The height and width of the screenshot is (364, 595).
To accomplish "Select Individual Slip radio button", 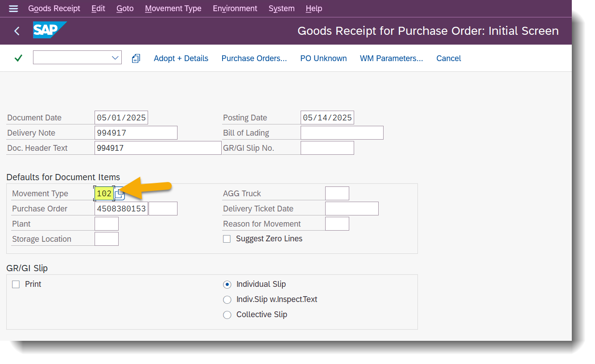I will [227, 284].
